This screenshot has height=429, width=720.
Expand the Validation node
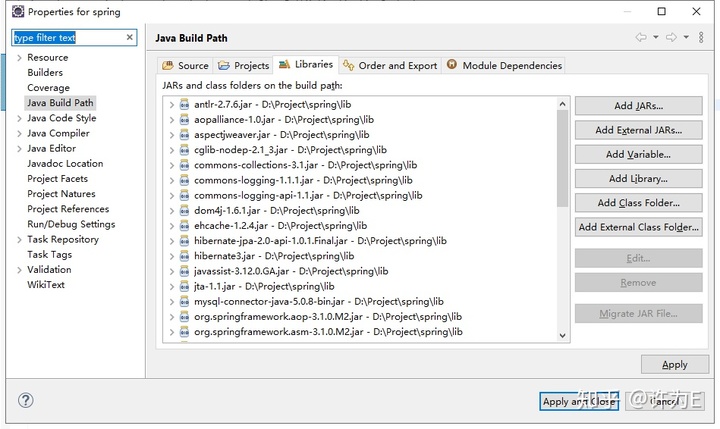click(19, 270)
